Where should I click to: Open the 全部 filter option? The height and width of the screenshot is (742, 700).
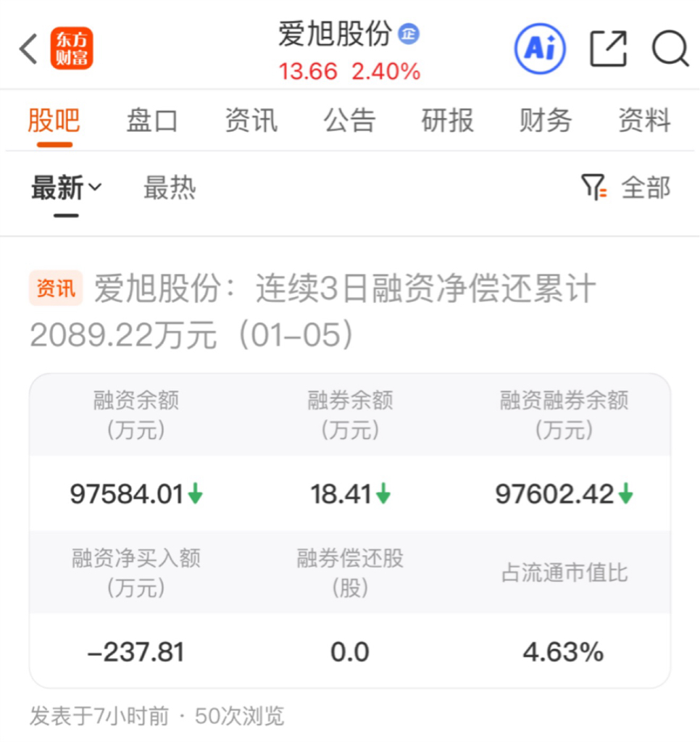646,188
